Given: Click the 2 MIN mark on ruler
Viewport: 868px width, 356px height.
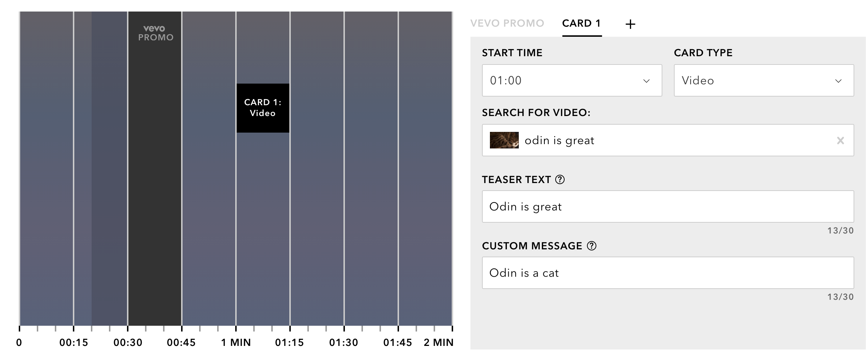Looking at the screenshot, I should pos(438,342).
